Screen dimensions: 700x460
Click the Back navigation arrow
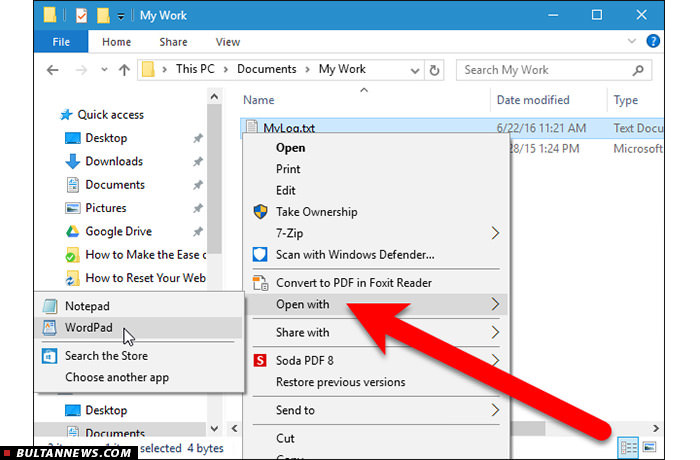point(53,70)
